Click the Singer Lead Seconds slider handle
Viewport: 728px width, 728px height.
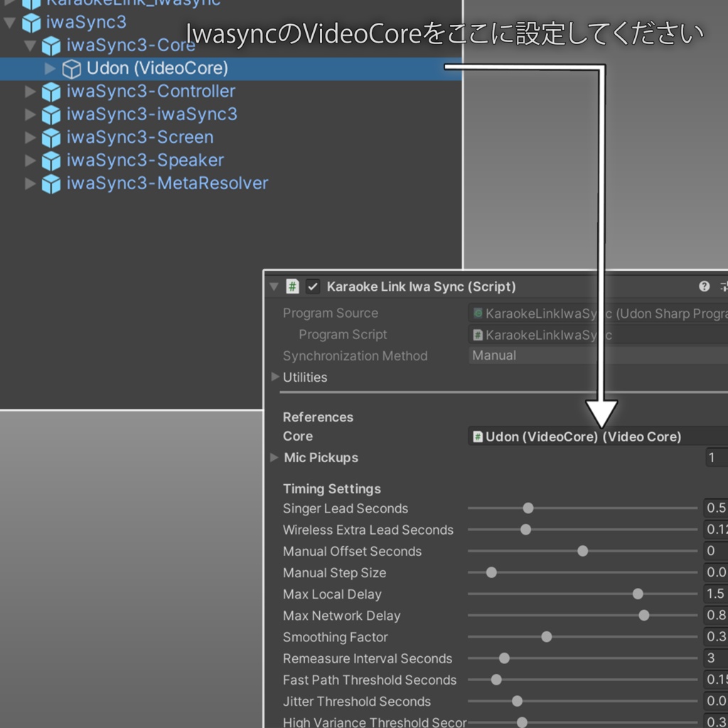pyautogui.click(x=528, y=508)
